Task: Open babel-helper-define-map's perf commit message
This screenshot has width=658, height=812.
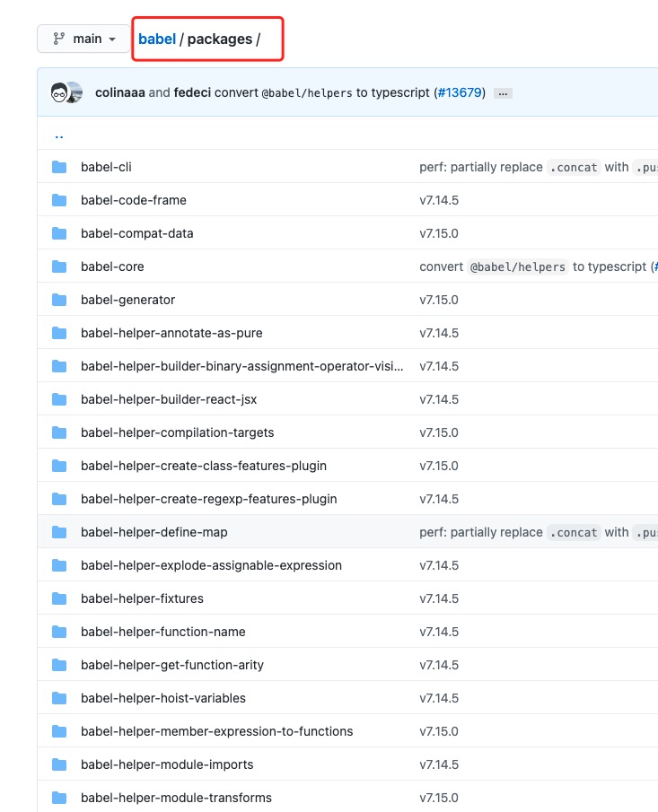Action: [539, 532]
